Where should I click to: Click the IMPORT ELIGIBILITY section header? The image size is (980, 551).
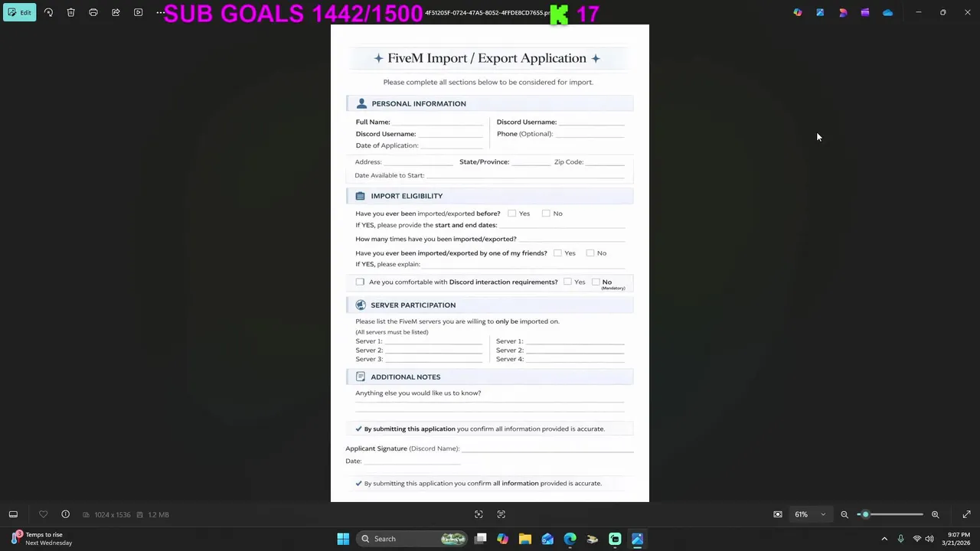tap(490, 196)
